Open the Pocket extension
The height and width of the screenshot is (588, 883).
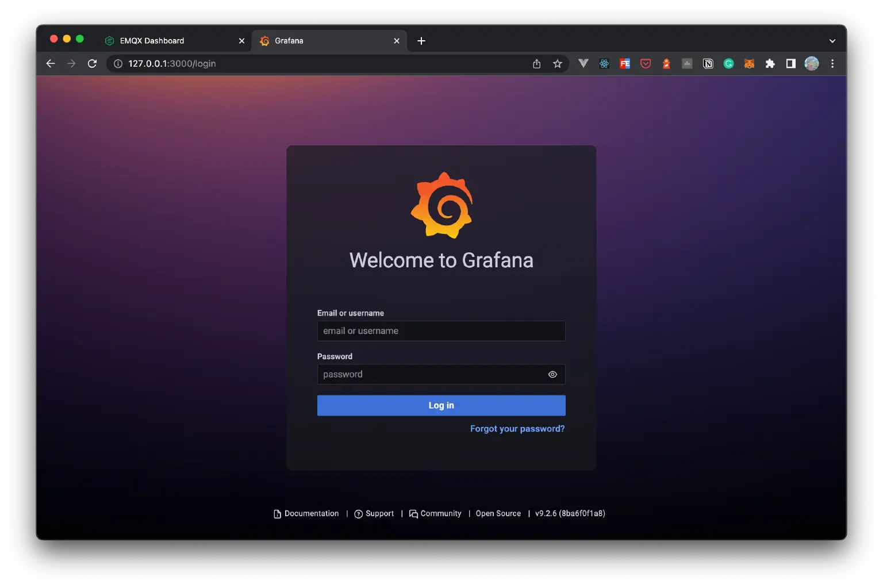point(645,64)
